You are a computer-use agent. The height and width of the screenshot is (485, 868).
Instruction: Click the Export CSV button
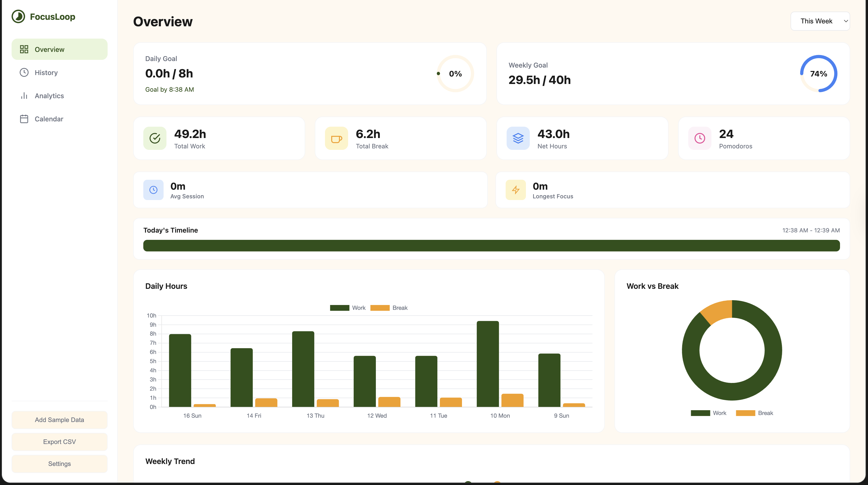point(59,442)
